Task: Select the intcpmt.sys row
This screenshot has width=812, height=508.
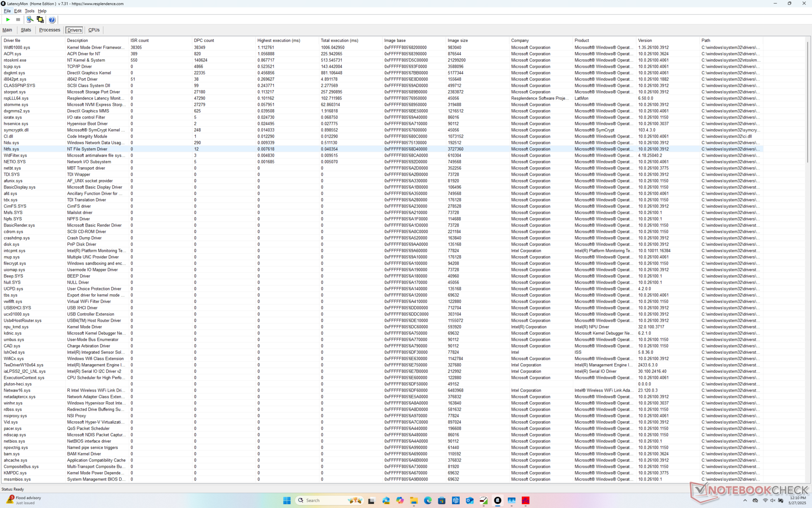Action: (382, 251)
